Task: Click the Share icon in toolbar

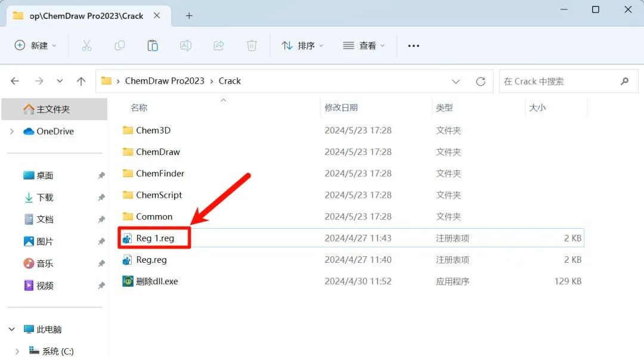Action: [219, 45]
